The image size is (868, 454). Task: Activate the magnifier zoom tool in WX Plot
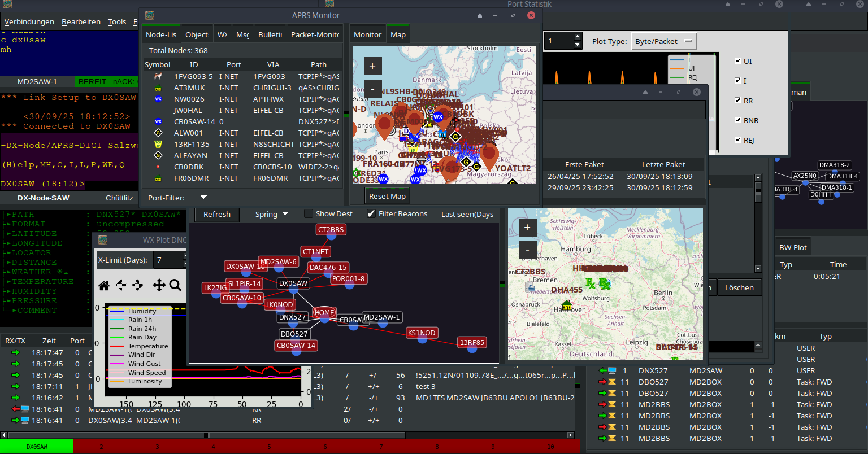tap(175, 285)
